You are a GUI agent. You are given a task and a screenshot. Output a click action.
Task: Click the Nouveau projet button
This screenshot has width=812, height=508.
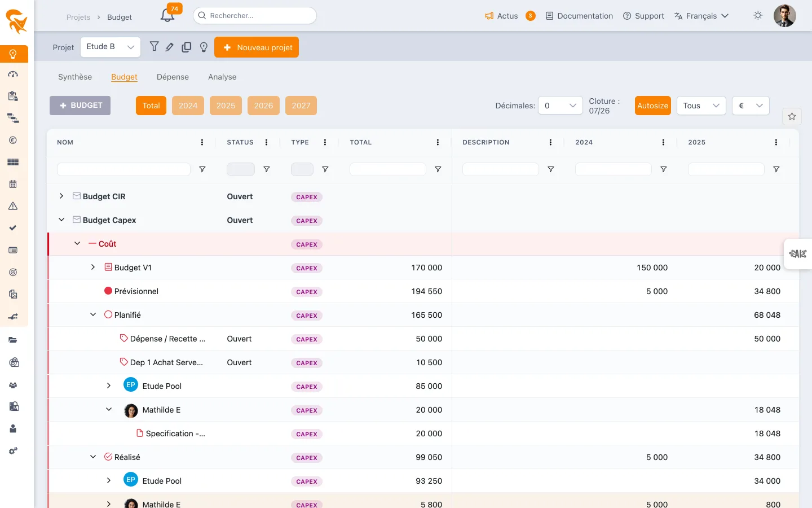point(257,47)
